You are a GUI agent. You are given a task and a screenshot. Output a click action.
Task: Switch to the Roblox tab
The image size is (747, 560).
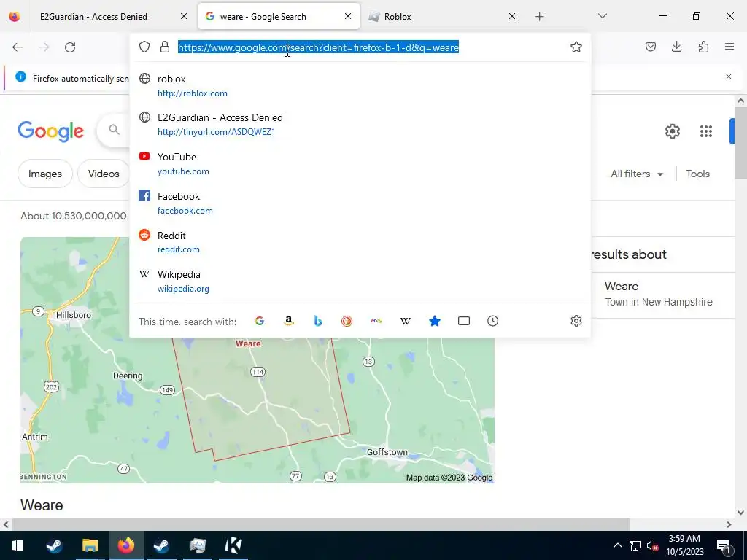tap(437, 17)
